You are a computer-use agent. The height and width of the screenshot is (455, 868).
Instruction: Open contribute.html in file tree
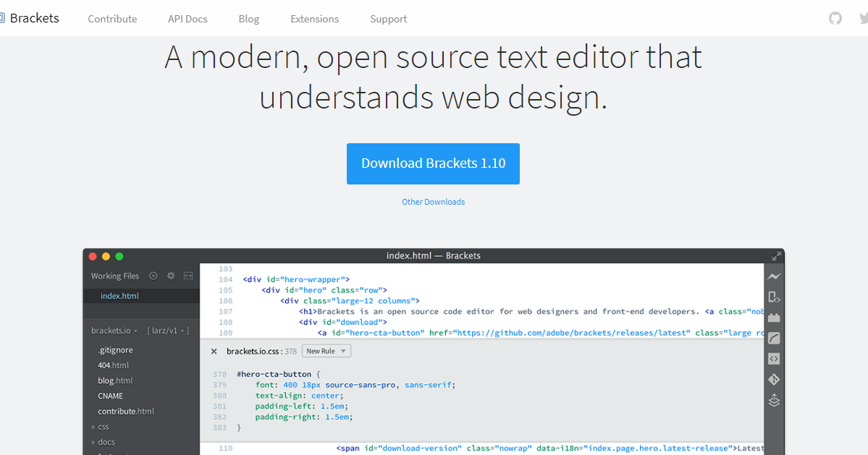(x=126, y=412)
